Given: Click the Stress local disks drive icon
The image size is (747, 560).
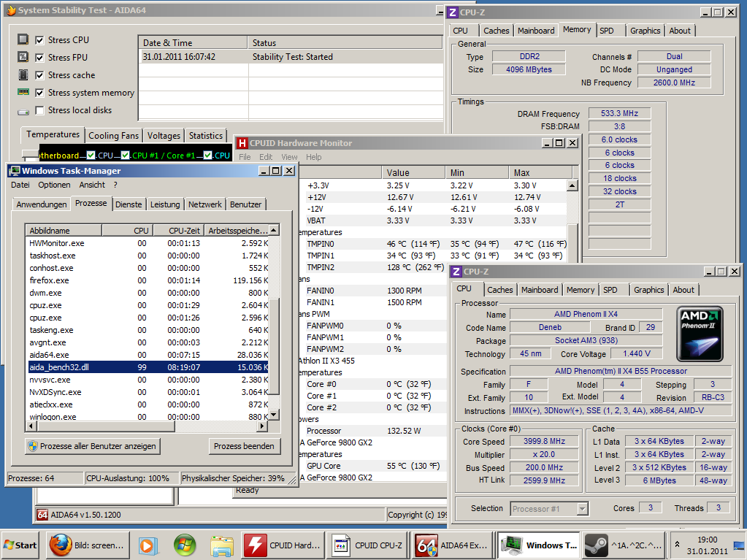Looking at the screenshot, I should pos(23,112).
